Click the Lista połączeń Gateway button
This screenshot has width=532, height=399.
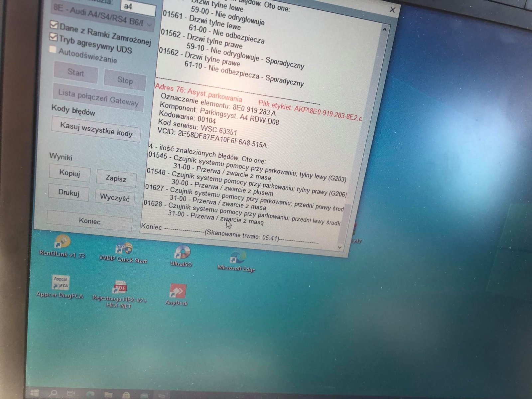click(98, 97)
